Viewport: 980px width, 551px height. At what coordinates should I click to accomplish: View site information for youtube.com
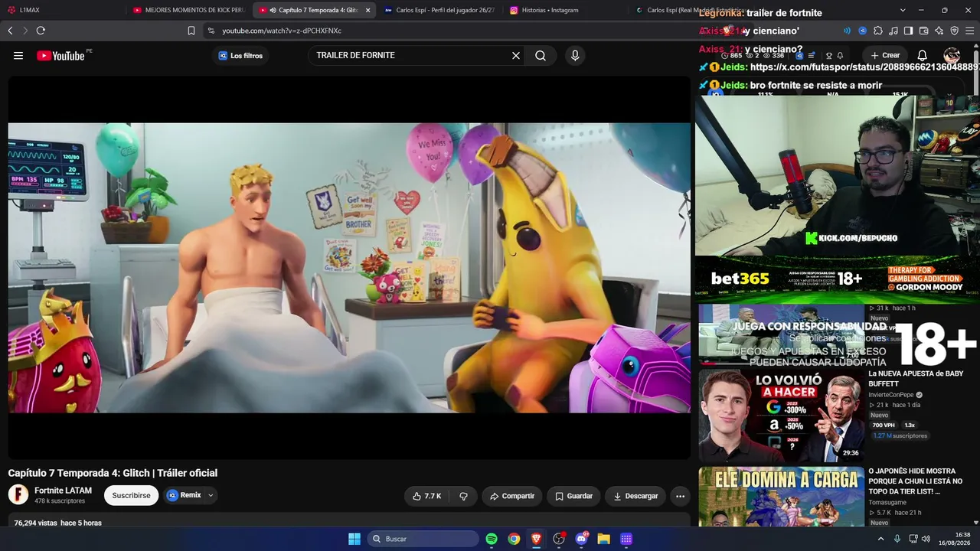(211, 31)
